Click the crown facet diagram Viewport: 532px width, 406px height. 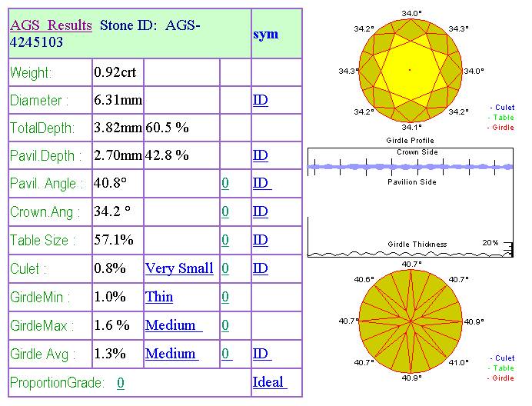[x=411, y=71]
